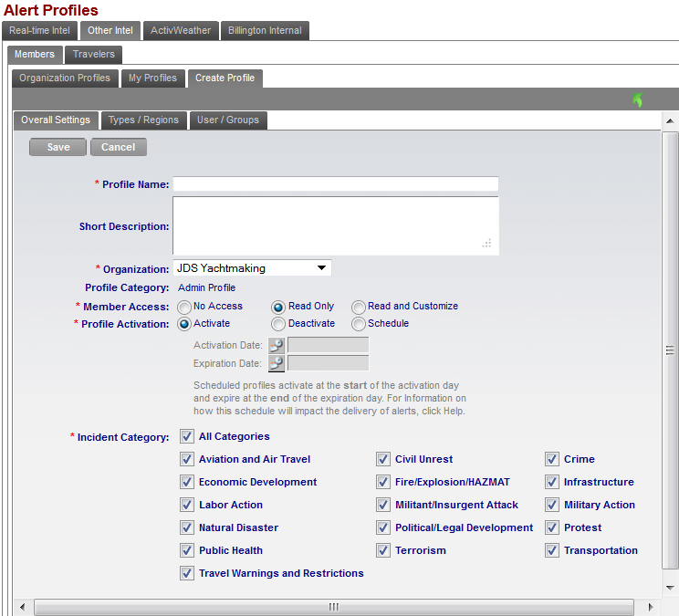679x616 pixels.
Task: Open the ActivWeather tab
Action: [x=181, y=30]
